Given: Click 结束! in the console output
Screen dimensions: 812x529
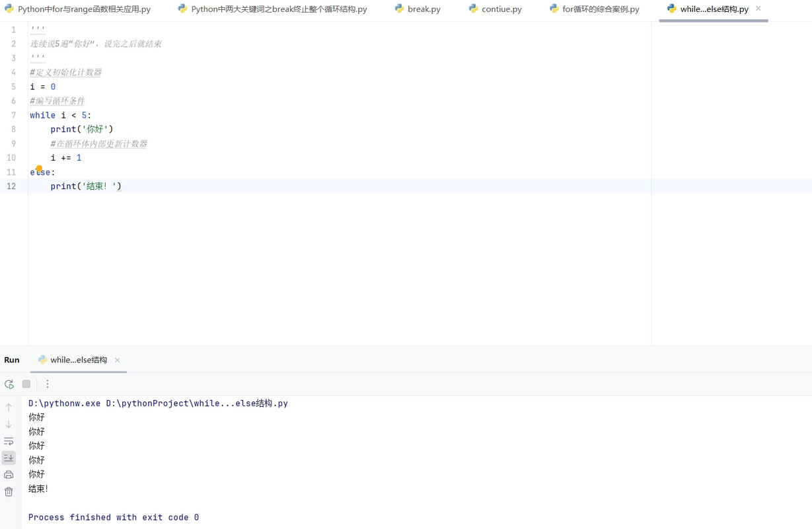Looking at the screenshot, I should point(38,489).
